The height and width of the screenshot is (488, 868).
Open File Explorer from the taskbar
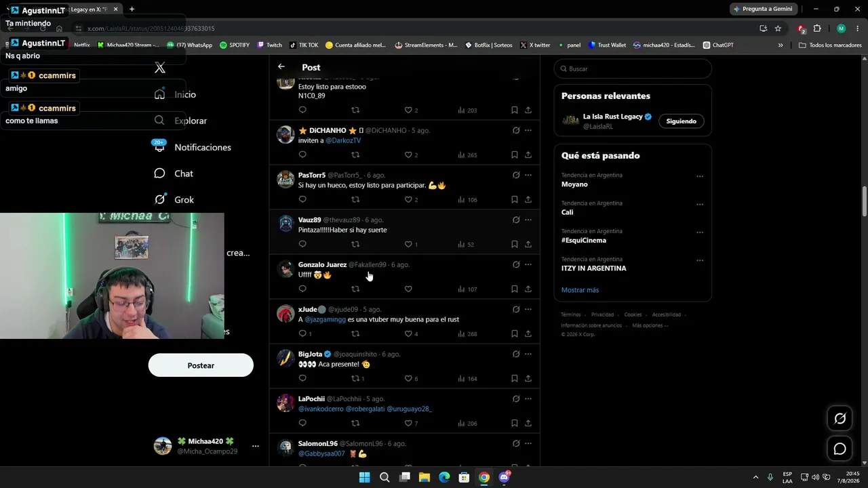(x=425, y=477)
